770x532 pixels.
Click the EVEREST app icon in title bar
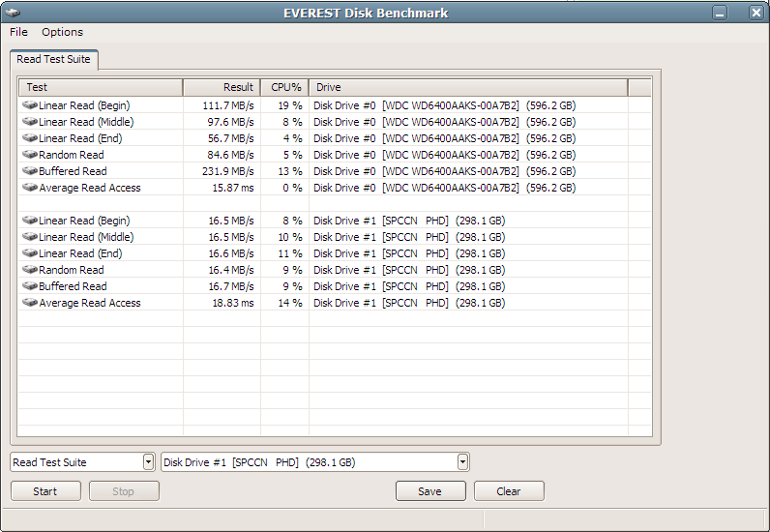pos(14,13)
